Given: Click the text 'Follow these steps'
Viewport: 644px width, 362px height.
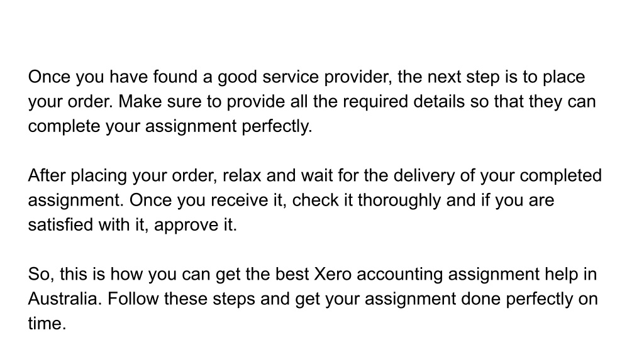Looking at the screenshot, I should (181, 299).
